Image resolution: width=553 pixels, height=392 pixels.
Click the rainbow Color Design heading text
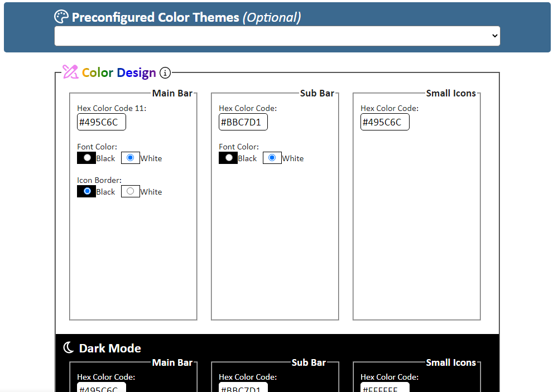pyautogui.click(x=119, y=73)
